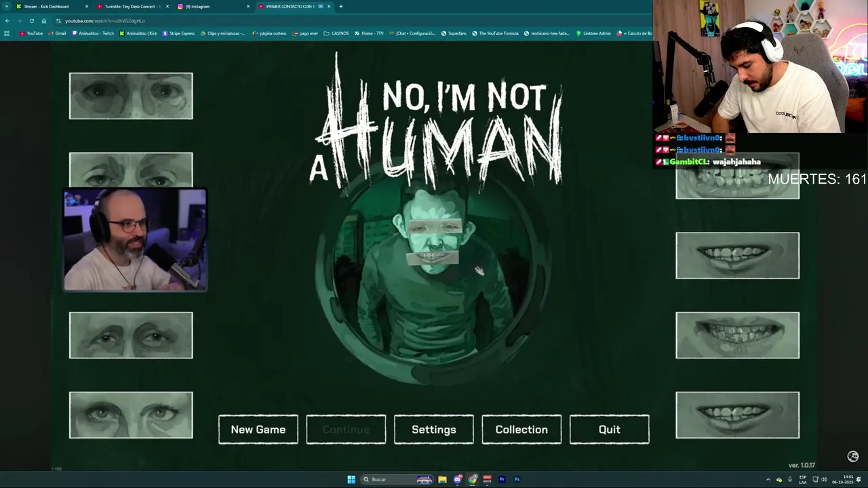The width and height of the screenshot is (868, 488).
Task: Open the Gmail bookmark
Action: point(57,33)
